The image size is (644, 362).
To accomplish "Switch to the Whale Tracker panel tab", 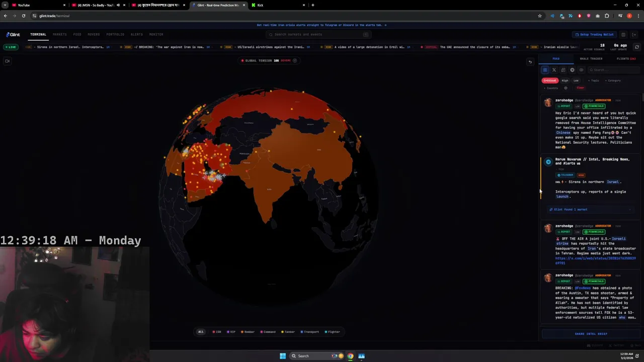I will click(x=591, y=59).
